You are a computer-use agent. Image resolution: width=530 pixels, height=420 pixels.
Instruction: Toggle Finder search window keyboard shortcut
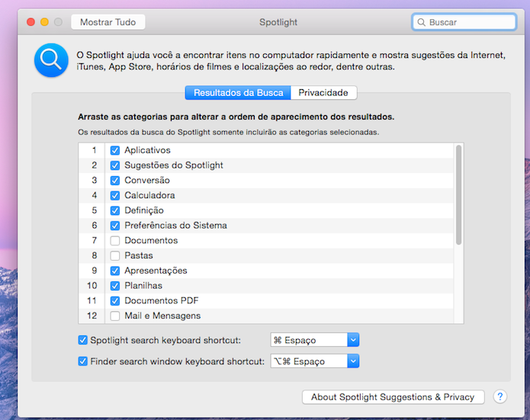coord(82,361)
